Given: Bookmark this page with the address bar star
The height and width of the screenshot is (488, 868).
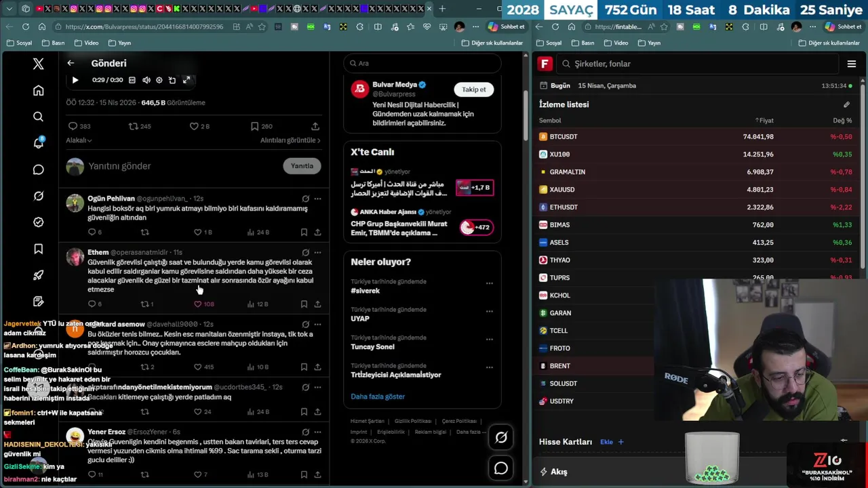Looking at the screenshot, I should (x=262, y=26).
